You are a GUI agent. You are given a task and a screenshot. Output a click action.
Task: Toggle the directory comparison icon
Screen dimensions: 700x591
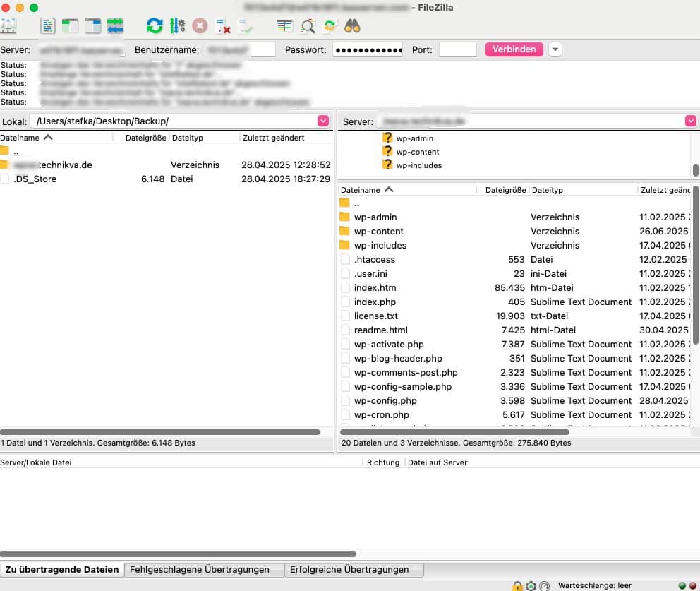tap(308, 27)
